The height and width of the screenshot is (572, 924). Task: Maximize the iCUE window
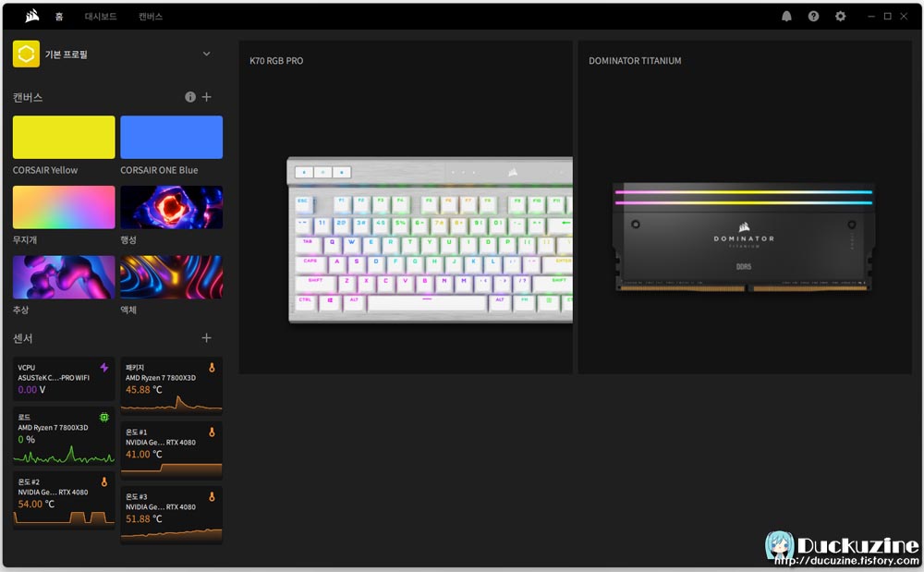coord(887,17)
